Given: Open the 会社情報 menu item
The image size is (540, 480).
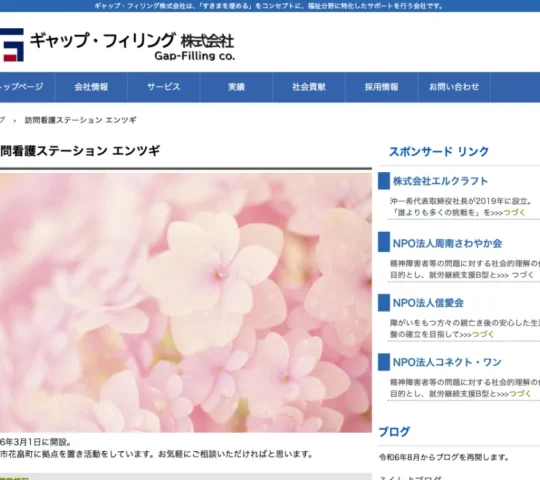Looking at the screenshot, I should pos(91,87).
